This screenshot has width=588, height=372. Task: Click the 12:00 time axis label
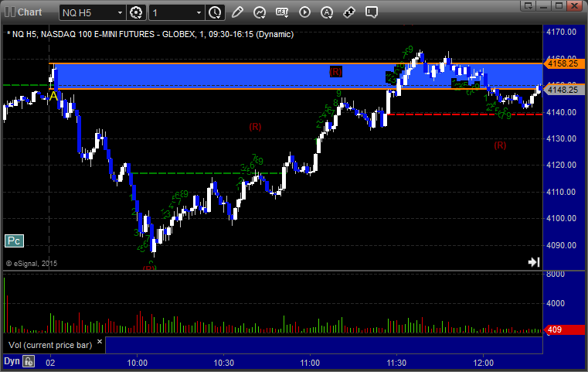pos(483,363)
